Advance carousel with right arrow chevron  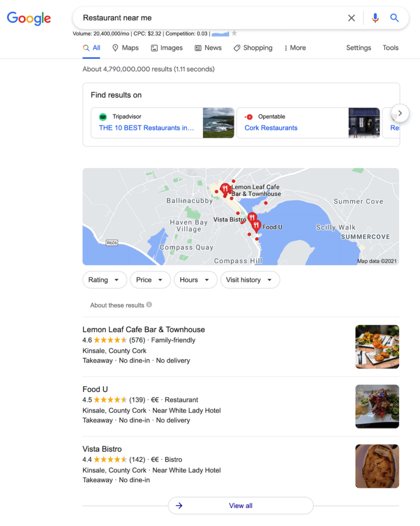coord(400,114)
